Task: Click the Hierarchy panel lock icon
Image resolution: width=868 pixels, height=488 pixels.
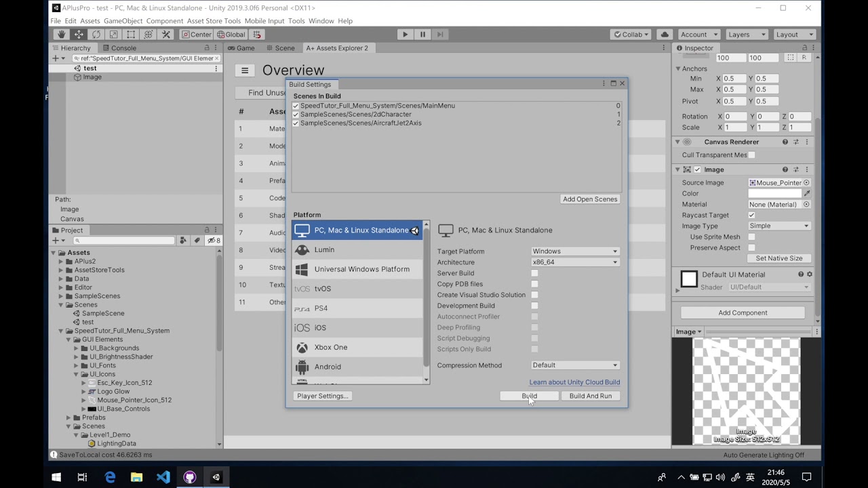Action: (x=208, y=48)
